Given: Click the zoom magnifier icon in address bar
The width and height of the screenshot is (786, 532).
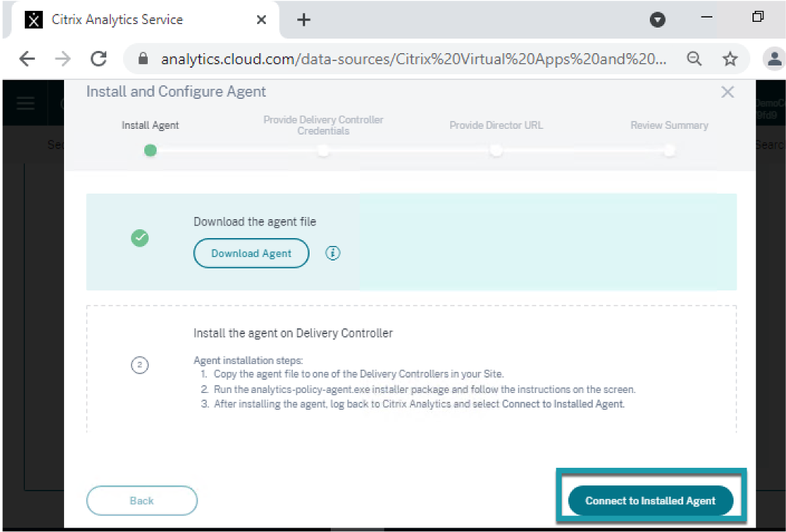Looking at the screenshot, I should point(693,59).
